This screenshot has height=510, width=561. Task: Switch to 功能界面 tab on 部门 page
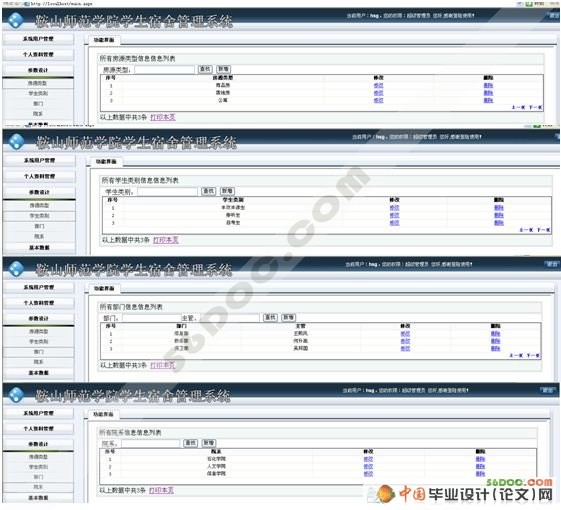pos(104,288)
